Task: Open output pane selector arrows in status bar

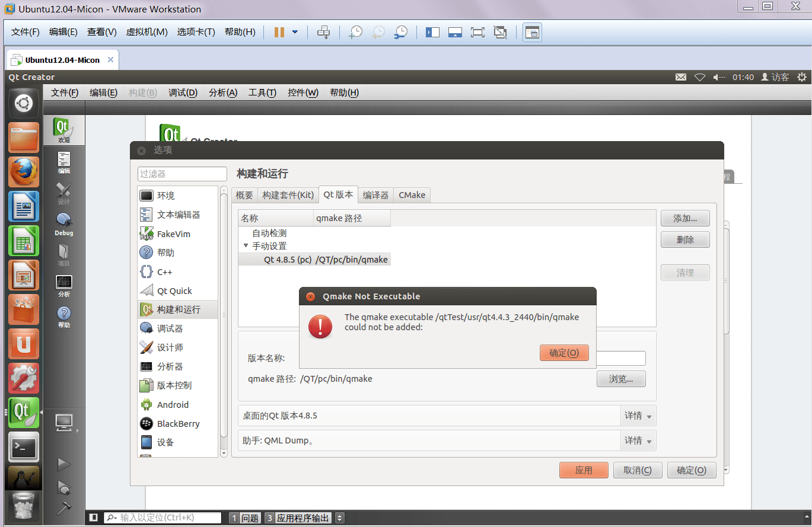Action: (340, 518)
